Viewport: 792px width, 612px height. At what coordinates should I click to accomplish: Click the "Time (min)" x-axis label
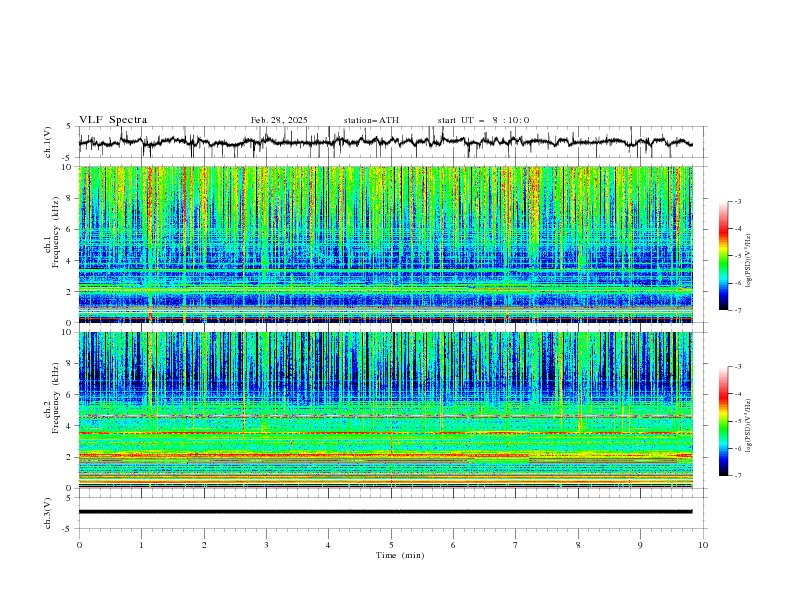pyautogui.click(x=400, y=555)
